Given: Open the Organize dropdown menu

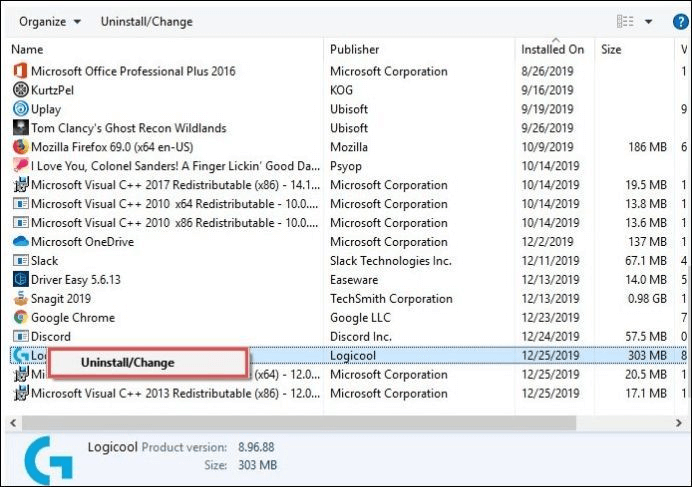Looking at the screenshot, I should pyautogui.click(x=50, y=21).
